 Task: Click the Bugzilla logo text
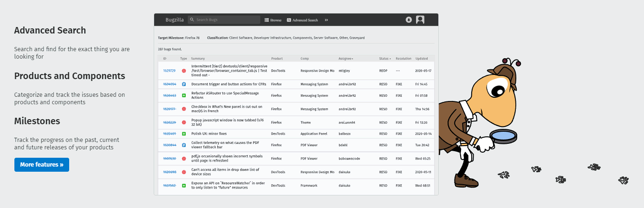tap(175, 20)
